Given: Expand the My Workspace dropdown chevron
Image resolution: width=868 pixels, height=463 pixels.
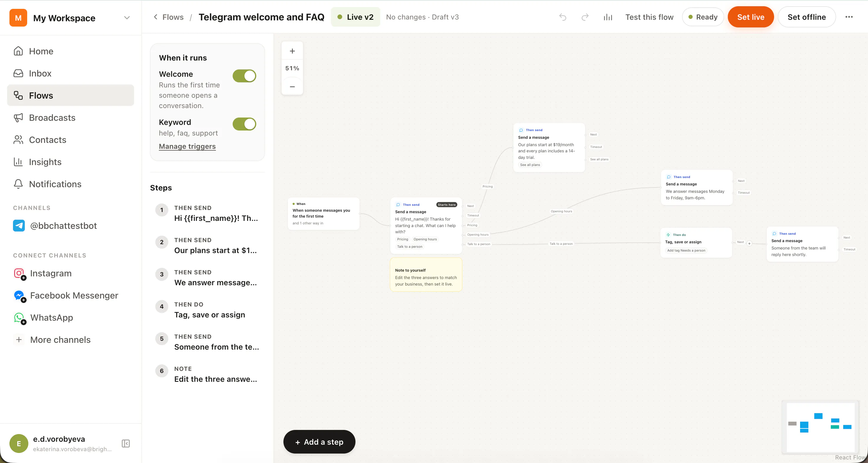Looking at the screenshot, I should 127,18.
